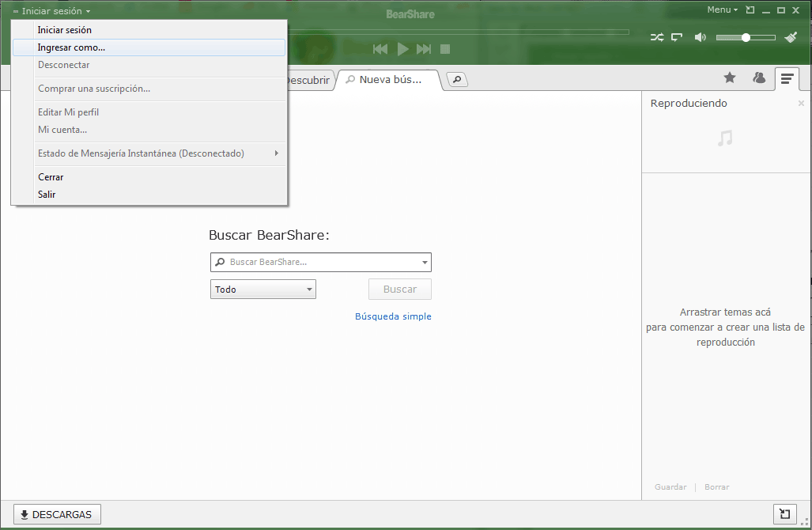This screenshot has height=530, width=812.
Task: Choose Comprar una suscripción... option
Action: [x=149, y=89]
